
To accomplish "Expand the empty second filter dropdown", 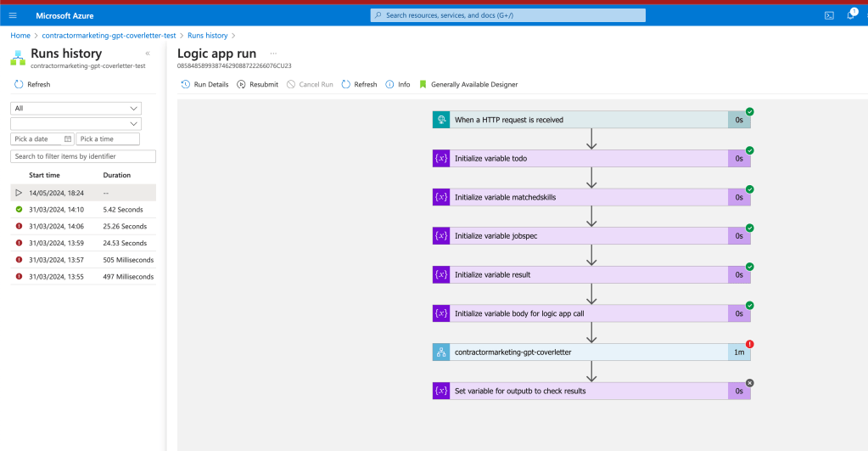I will tap(76, 123).
